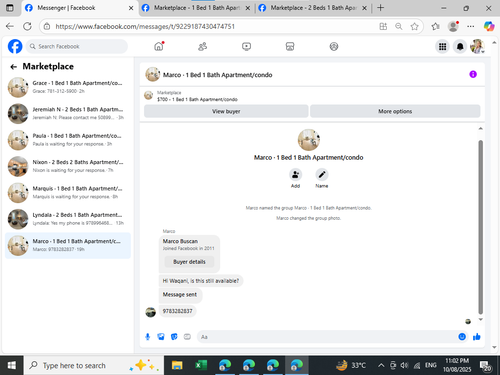The width and height of the screenshot is (500, 375).
Task: Click the Add people icon
Action: [x=295, y=174]
